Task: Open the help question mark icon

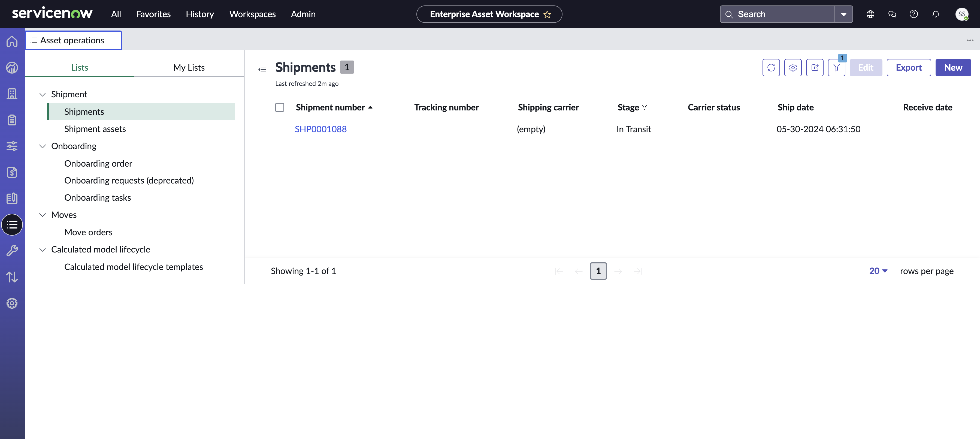Action: tap(914, 14)
